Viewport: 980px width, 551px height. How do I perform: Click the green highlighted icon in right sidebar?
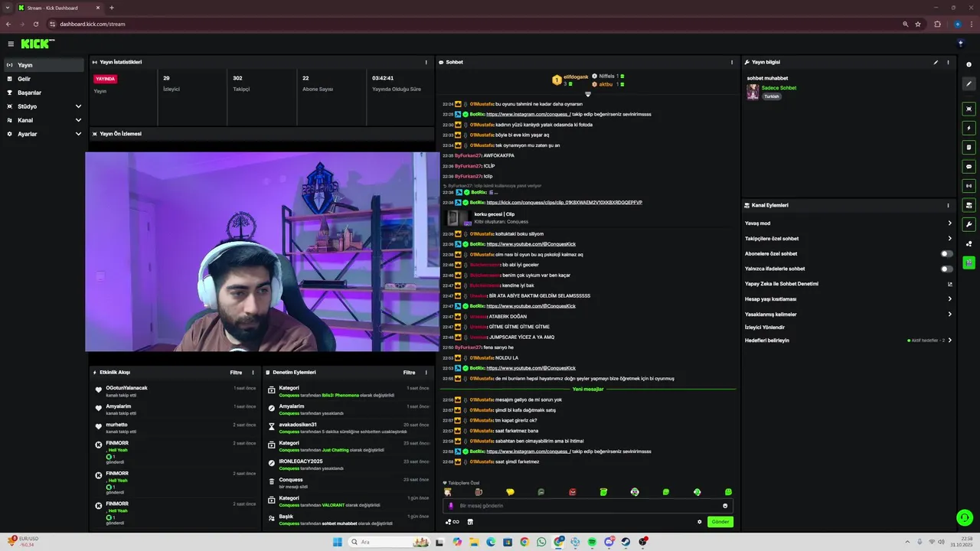(969, 262)
